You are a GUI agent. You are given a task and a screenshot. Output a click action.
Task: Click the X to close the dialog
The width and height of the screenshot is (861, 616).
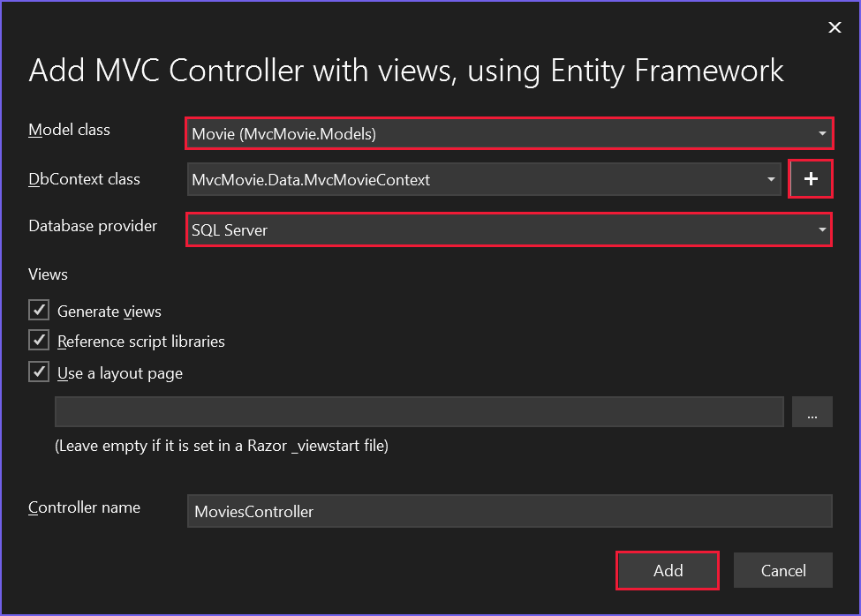point(835,26)
